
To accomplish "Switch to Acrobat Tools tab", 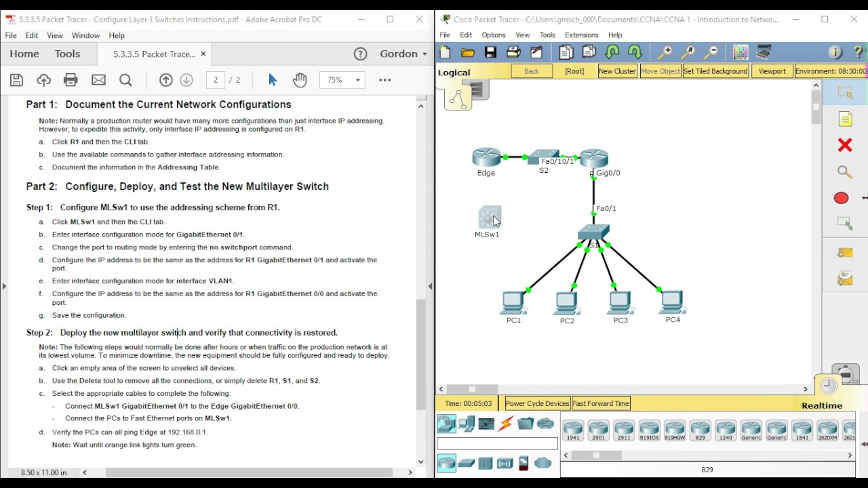I will click(67, 54).
